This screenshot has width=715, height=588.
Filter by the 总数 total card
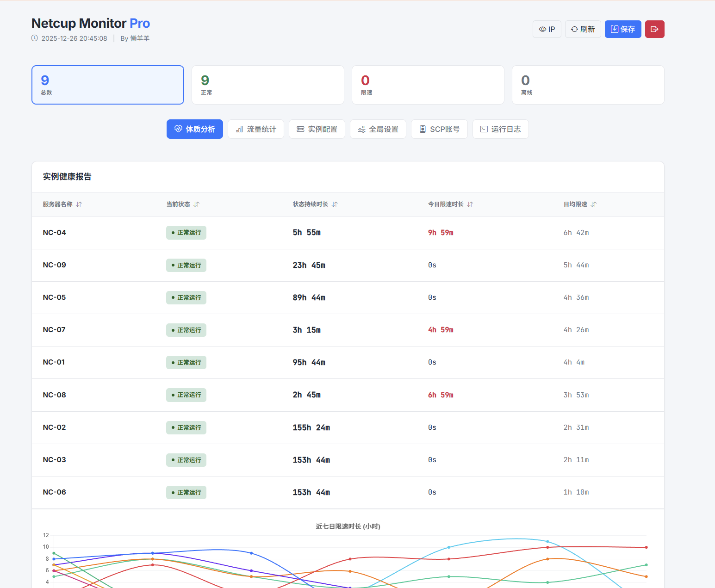coord(107,85)
